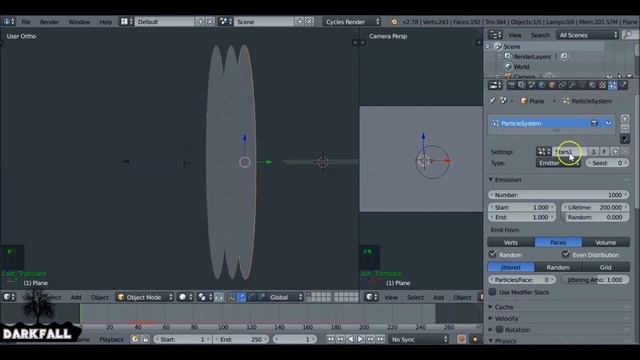The image size is (640, 360).
Task: Toggle fake user F for particle settings
Action: point(604,151)
